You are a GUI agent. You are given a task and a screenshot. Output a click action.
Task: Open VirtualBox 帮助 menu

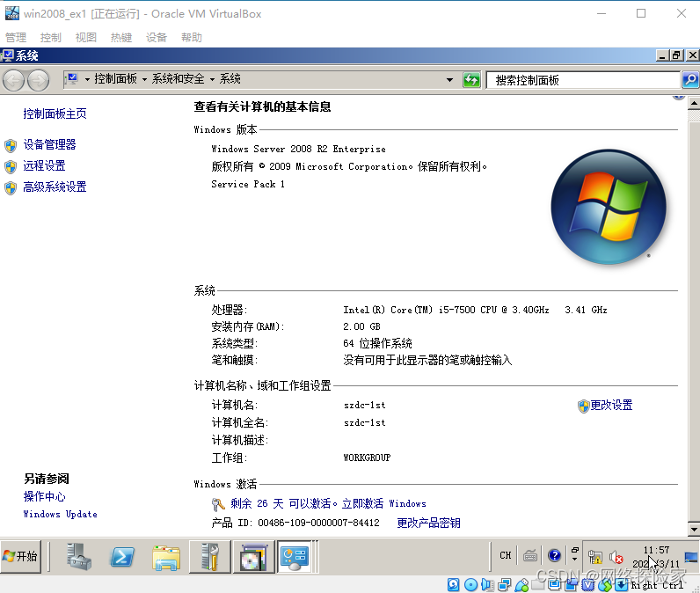(192, 38)
